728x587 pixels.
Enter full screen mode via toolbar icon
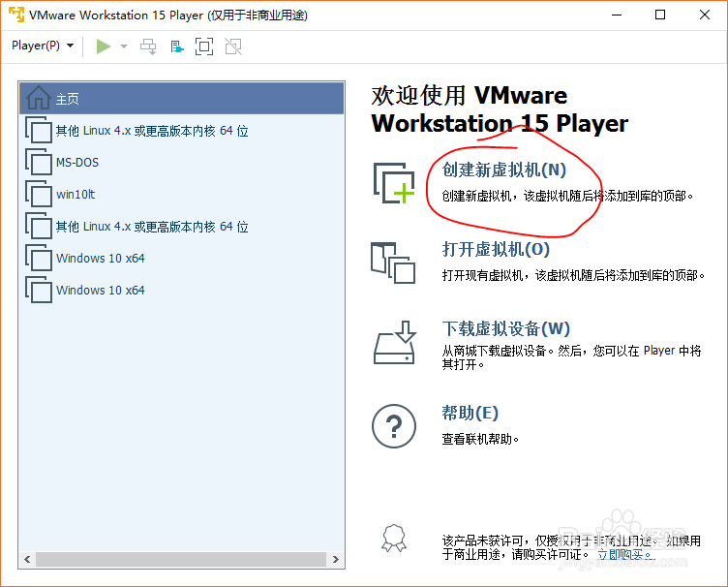(x=204, y=46)
